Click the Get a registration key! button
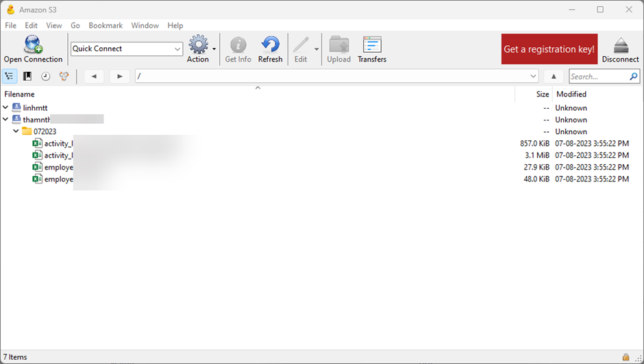Image resolution: width=644 pixels, height=364 pixels. click(549, 49)
